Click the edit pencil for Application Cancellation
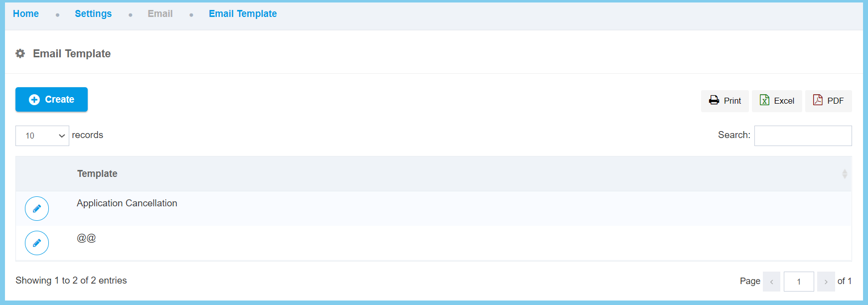Image resolution: width=868 pixels, height=305 pixels. 37,209
